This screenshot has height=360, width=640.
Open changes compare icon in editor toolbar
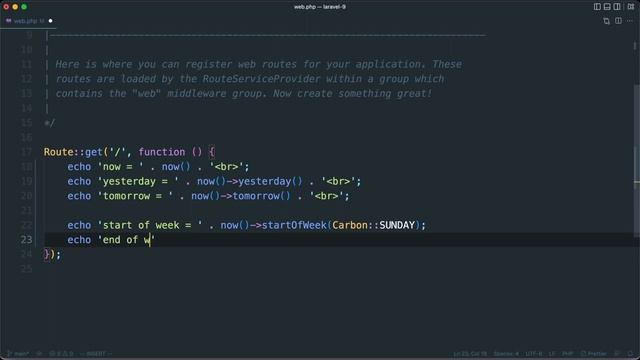pos(607,21)
